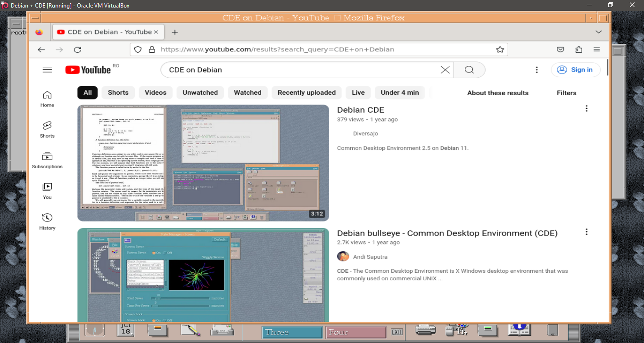Reload the page in Firefox
The width and height of the screenshot is (644, 343).
tap(78, 49)
